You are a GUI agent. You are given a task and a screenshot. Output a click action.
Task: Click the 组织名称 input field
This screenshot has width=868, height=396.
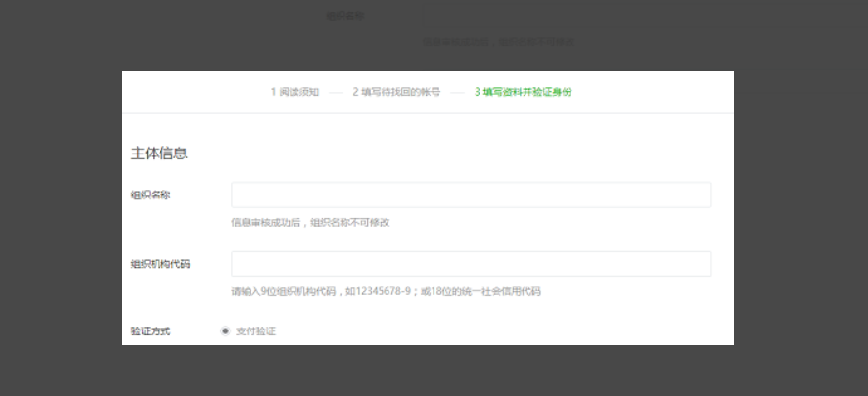[471, 195]
